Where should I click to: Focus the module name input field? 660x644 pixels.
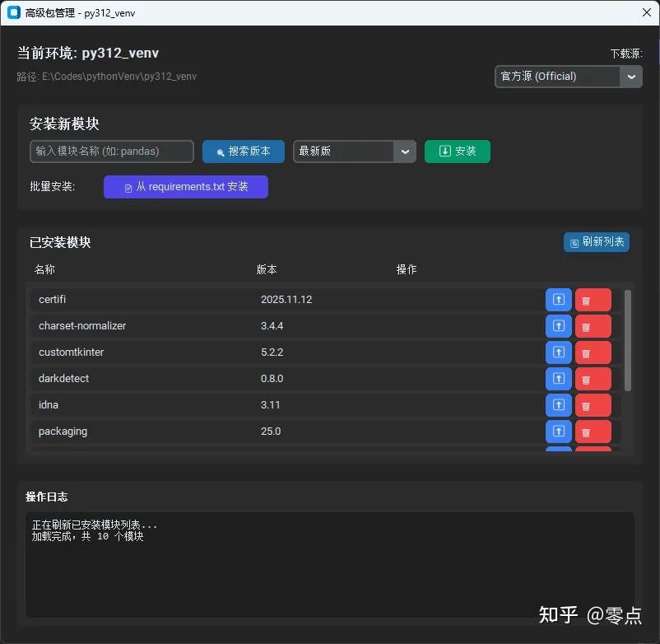111,152
